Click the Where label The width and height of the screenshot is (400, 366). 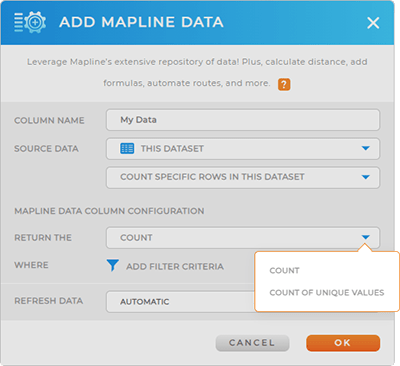(31, 265)
